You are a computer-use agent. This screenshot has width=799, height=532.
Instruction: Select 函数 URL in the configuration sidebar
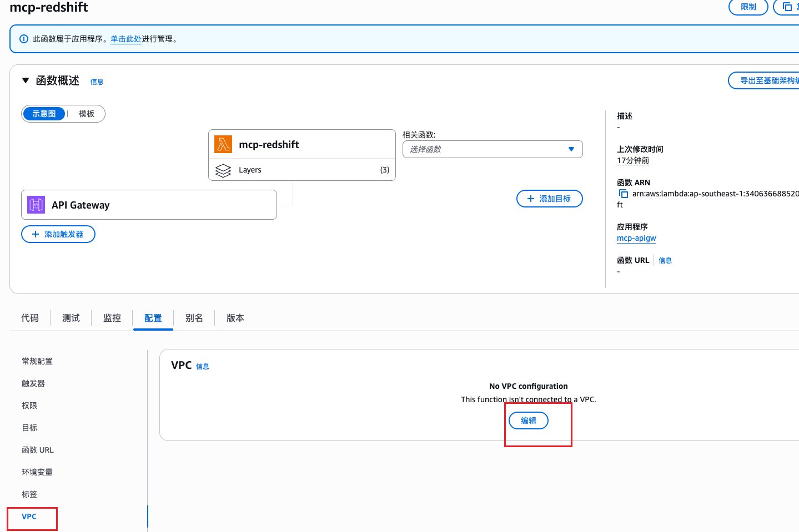pyautogui.click(x=38, y=450)
